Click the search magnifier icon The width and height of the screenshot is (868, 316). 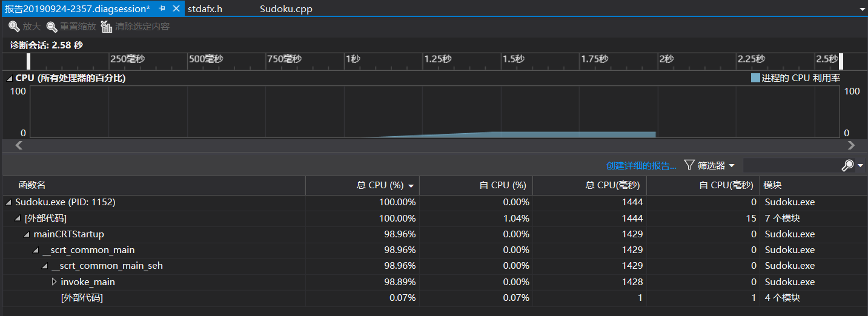(847, 165)
